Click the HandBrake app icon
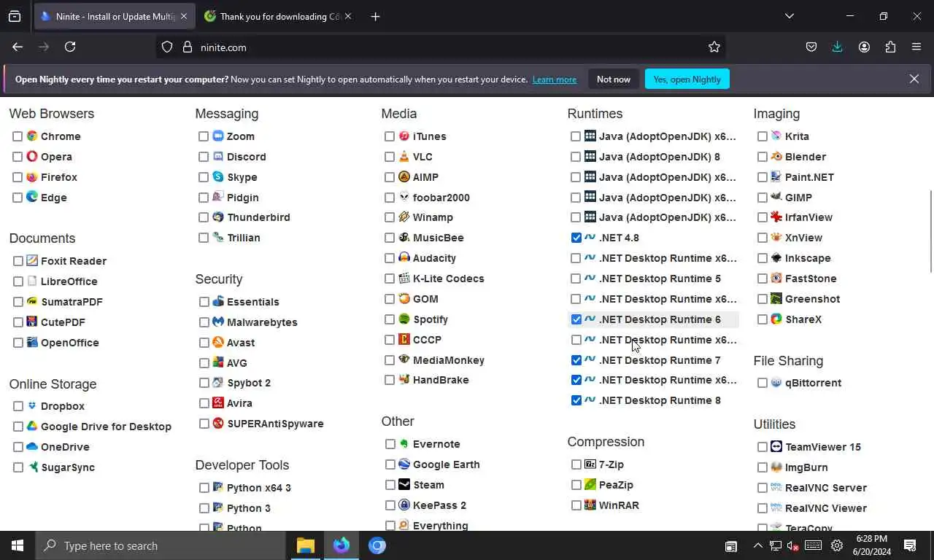The image size is (934, 560). (404, 380)
